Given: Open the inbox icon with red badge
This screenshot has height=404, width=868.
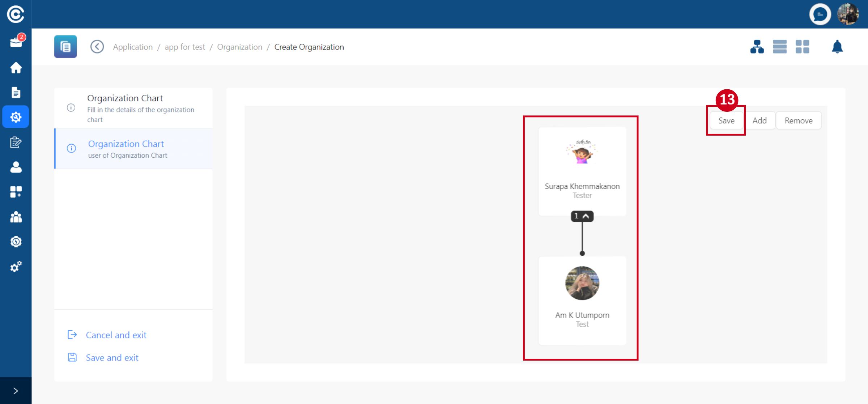Looking at the screenshot, I should pyautogui.click(x=16, y=42).
